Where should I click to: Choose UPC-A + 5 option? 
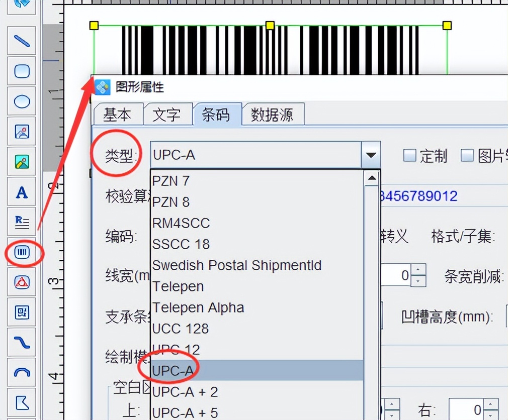click(257, 413)
